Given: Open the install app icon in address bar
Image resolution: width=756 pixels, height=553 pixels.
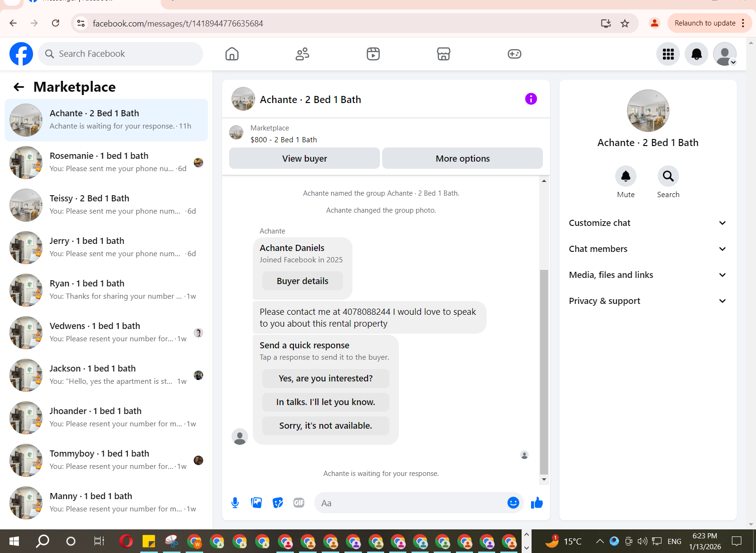Looking at the screenshot, I should click(606, 23).
